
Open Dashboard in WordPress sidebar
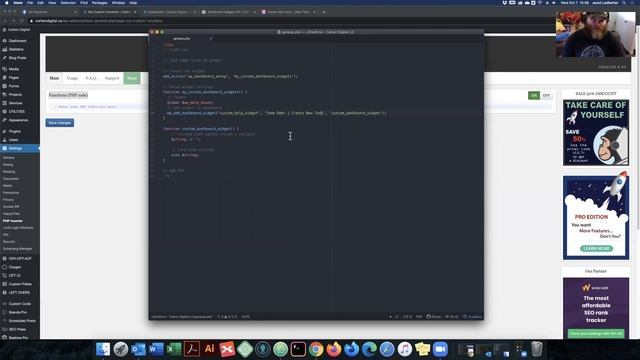tap(17, 41)
